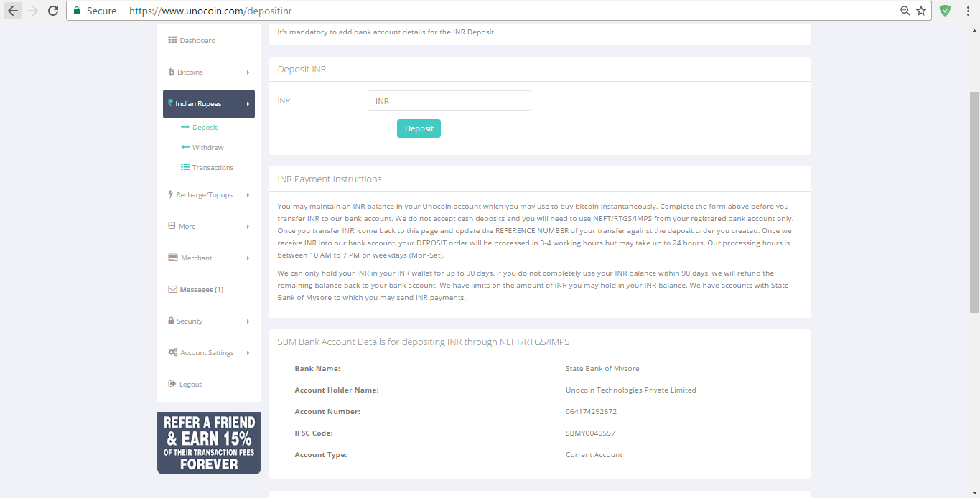Click the browser address bar URL
This screenshot has height=498, width=980.
[x=210, y=11]
